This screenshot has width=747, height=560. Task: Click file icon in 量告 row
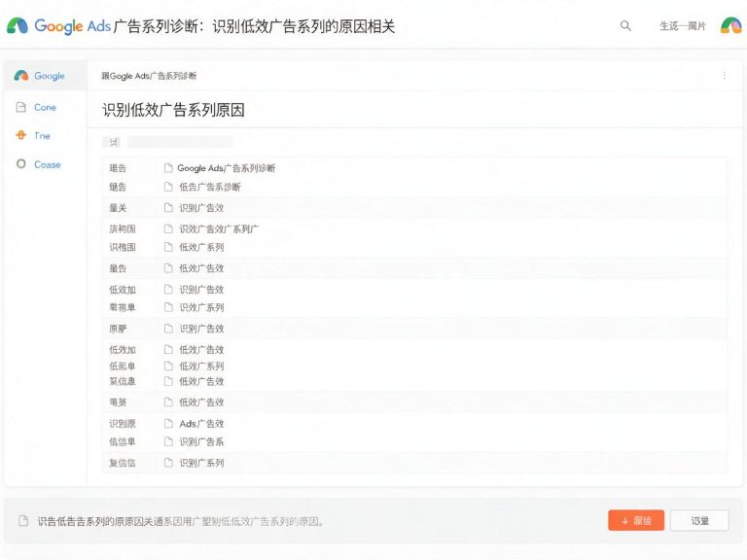(168, 268)
